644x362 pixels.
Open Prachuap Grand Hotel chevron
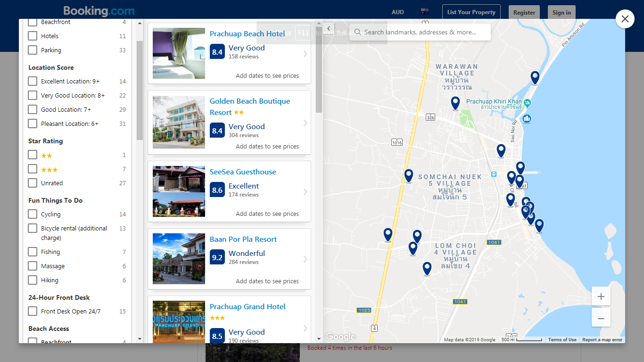point(305,329)
